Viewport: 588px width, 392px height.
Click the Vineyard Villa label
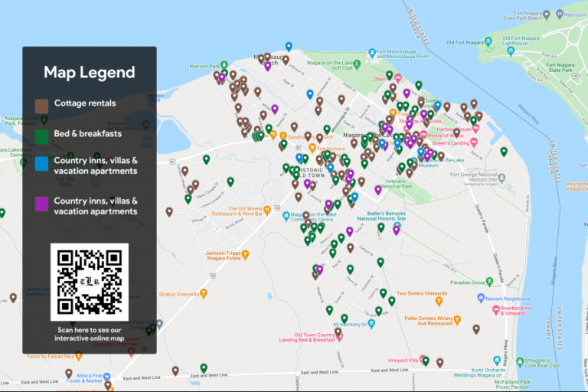(x=403, y=360)
